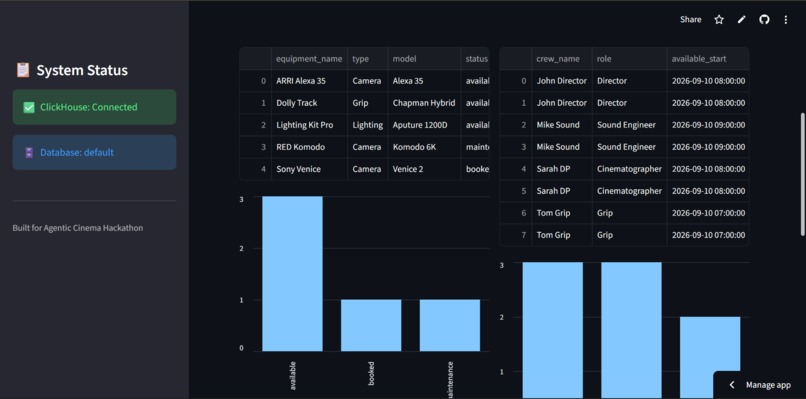Select 2026-09-10 07:00:00 in crew row 7
Image resolution: width=806 pixels, height=399 pixels.
(x=708, y=235)
